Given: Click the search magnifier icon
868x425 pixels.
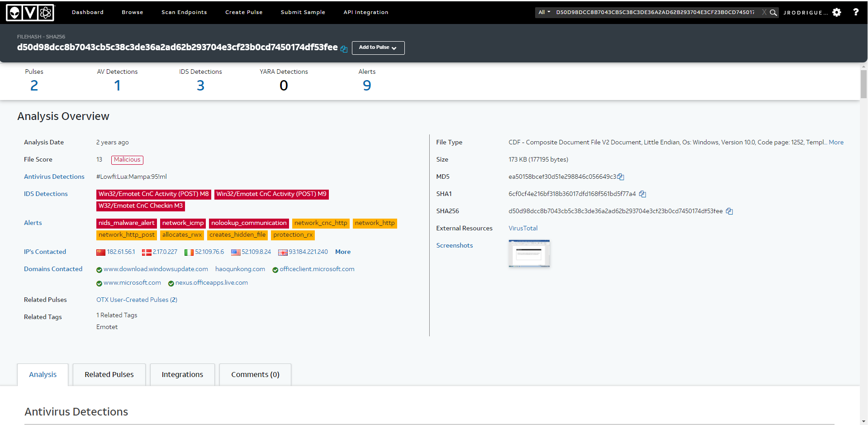Looking at the screenshot, I should click(773, 13).
